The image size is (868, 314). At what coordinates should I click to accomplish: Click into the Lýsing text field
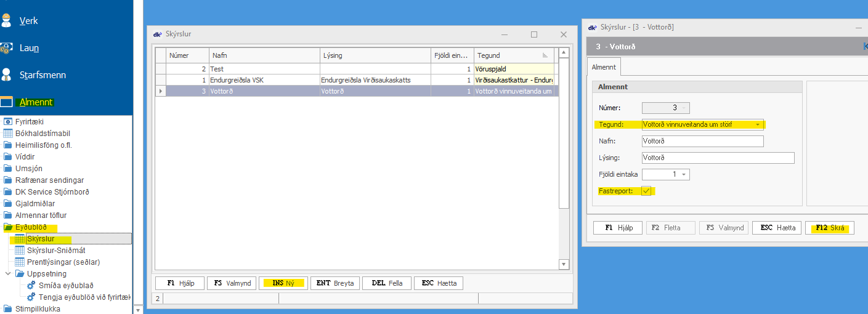(718, 158)
